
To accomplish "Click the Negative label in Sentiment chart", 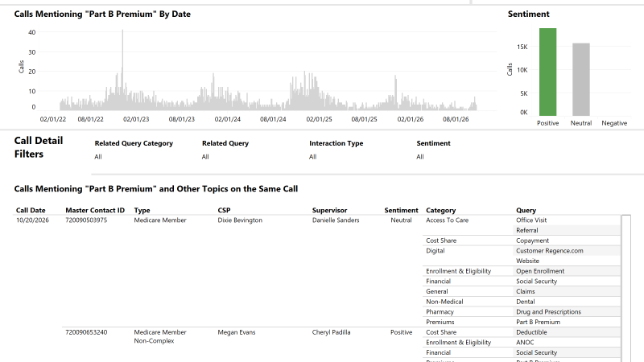I will tap(614, 123).
